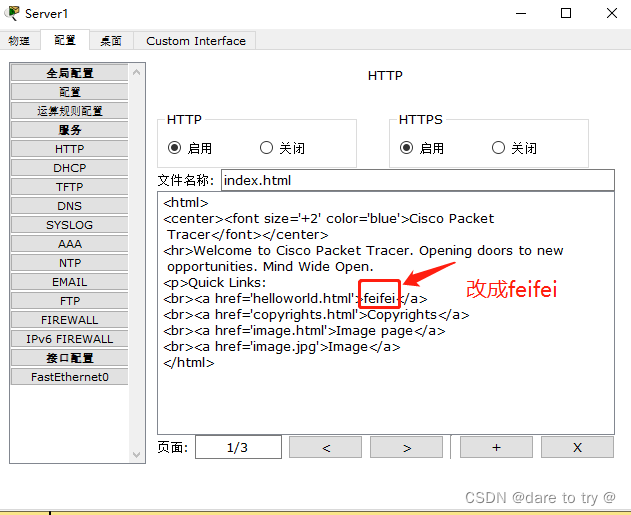Open the SYSLOG service settings
The image size is (631, 515).
[x=70, y=225]
